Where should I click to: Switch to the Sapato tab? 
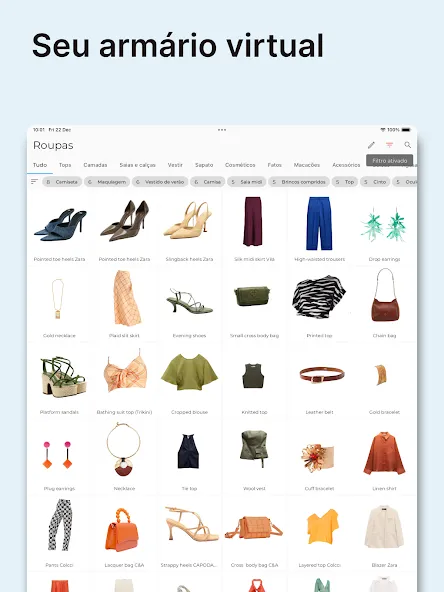tap(204, 165)
